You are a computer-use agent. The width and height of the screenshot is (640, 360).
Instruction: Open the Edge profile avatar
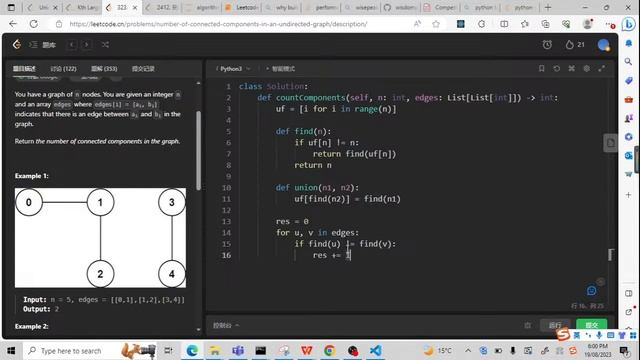point(588,24)
